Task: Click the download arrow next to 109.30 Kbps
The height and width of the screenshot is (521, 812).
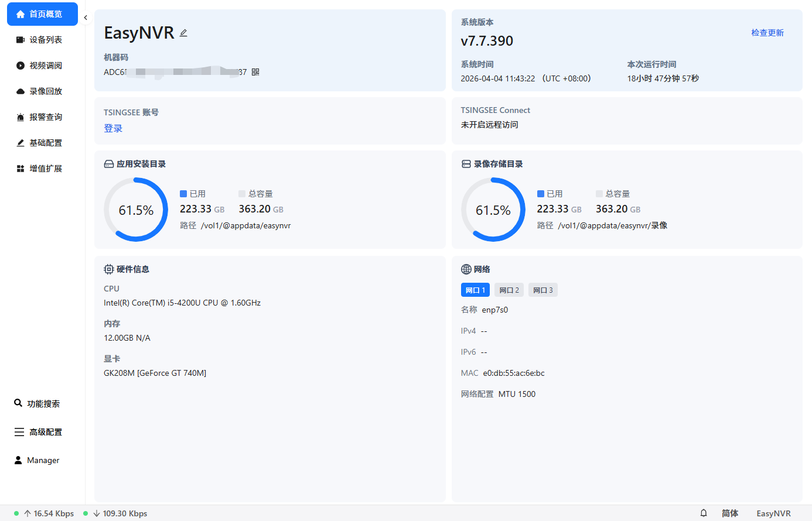Action: coord(97,513)
